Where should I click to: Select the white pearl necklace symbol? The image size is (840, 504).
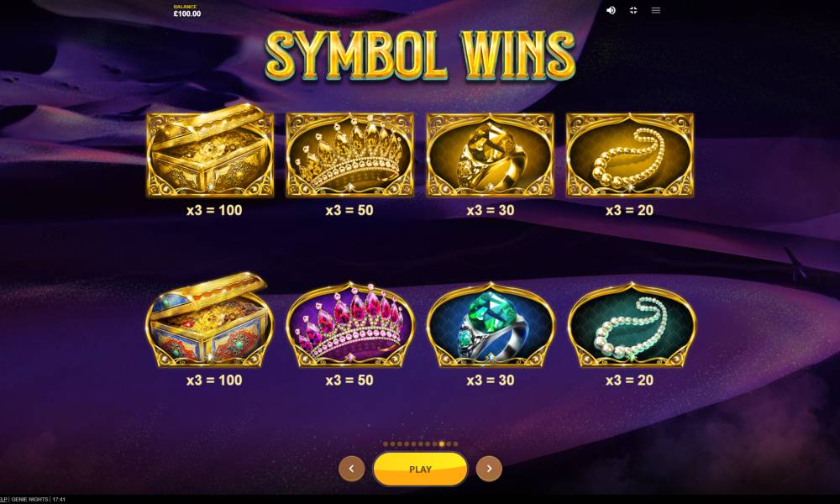632,325
